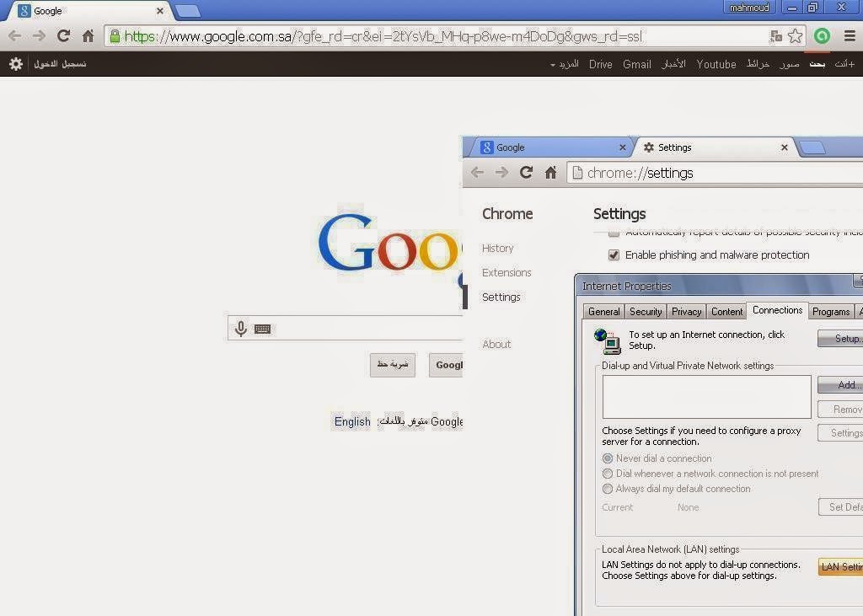
Task: Switch to Privacy tab in Internet Properties
Action: click(x=686, y=312)
